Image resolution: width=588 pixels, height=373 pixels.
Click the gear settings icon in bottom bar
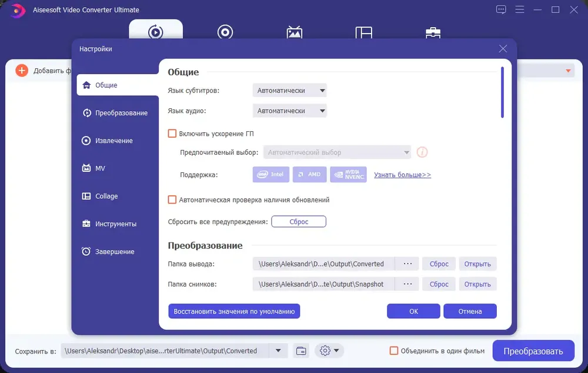pyautogui.click(x=325, y=351)
